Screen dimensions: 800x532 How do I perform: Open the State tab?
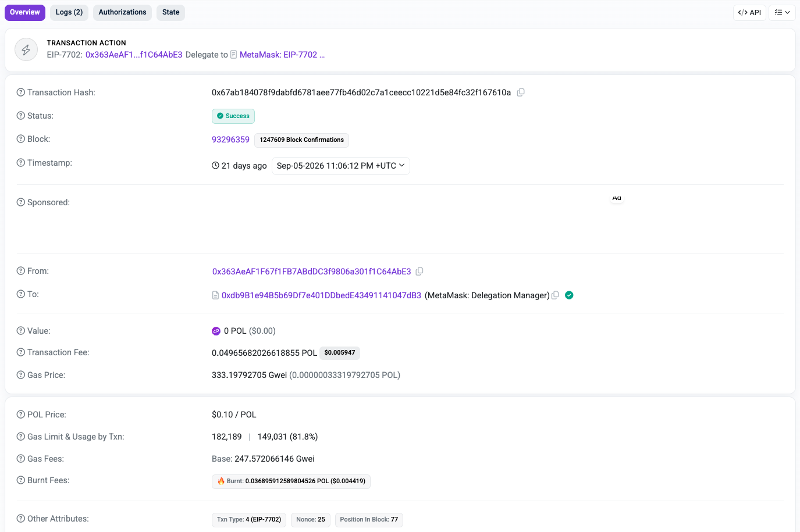(x=170, y=12)
